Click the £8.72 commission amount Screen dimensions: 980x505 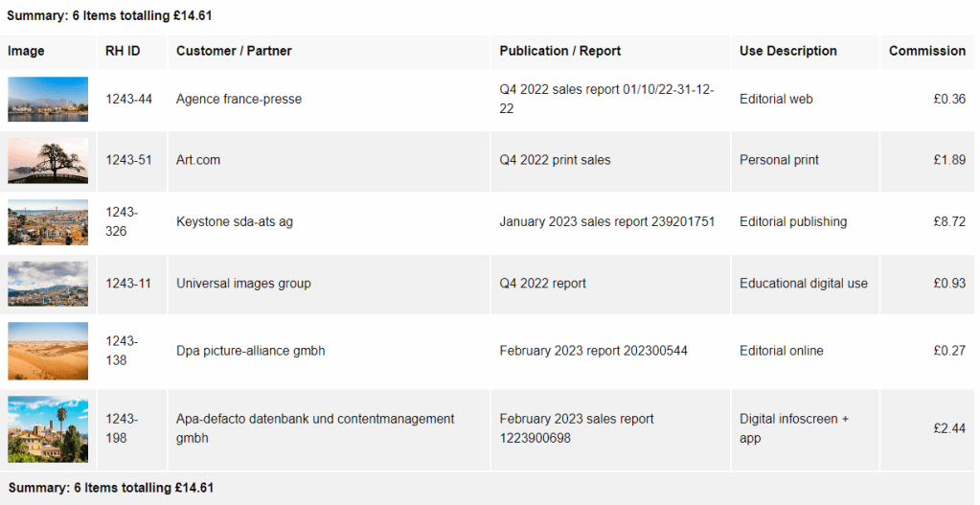(x=949, y=221)
